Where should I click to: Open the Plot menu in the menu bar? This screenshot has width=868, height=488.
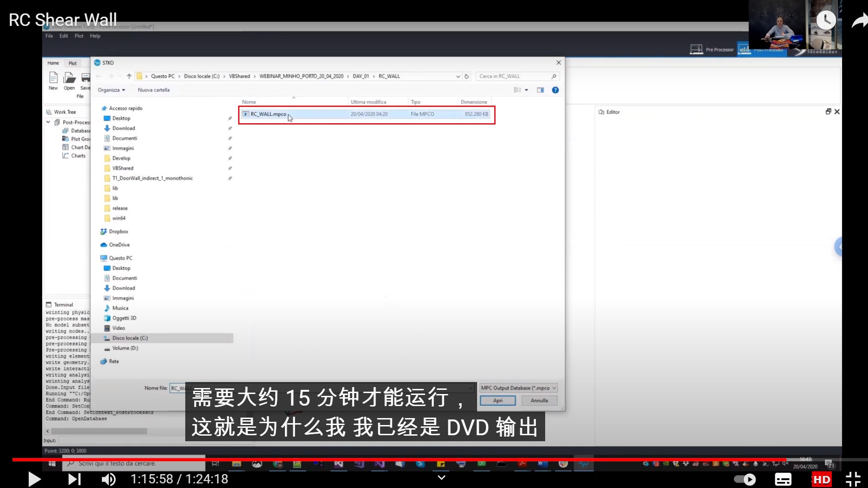79,36
